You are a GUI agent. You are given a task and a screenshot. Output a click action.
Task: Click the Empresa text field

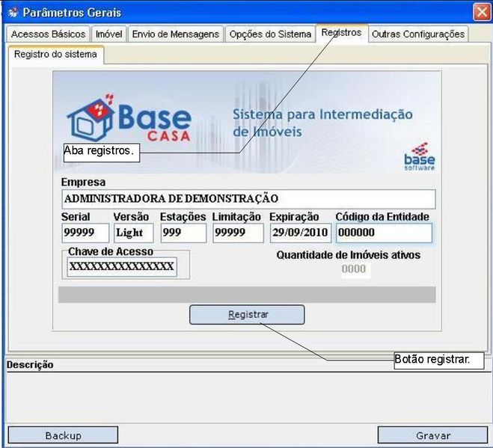point(248,199)
